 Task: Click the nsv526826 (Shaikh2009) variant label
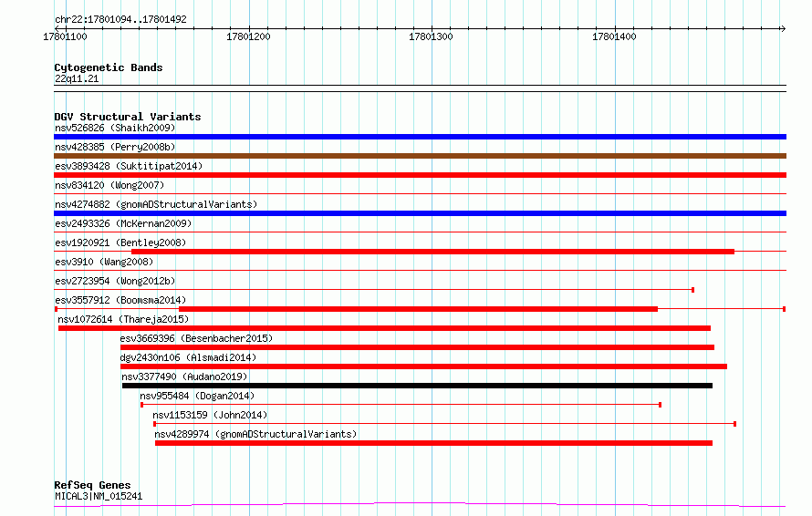[115, 128]
